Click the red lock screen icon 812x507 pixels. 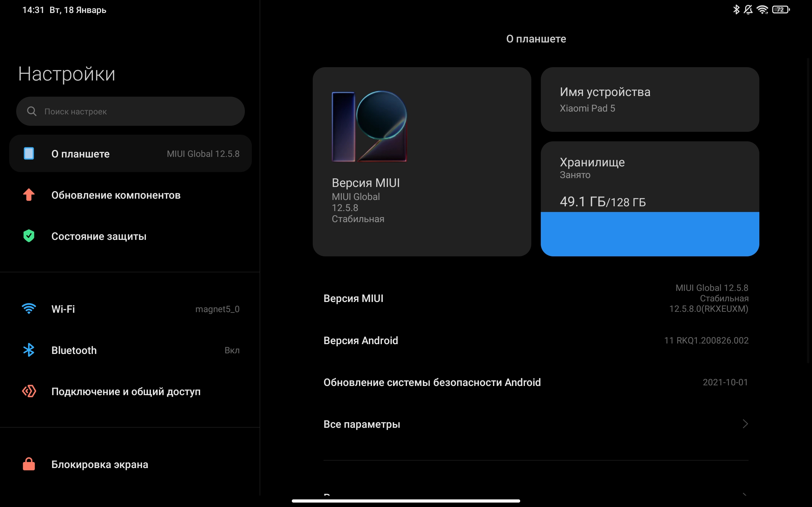point(29,464)
